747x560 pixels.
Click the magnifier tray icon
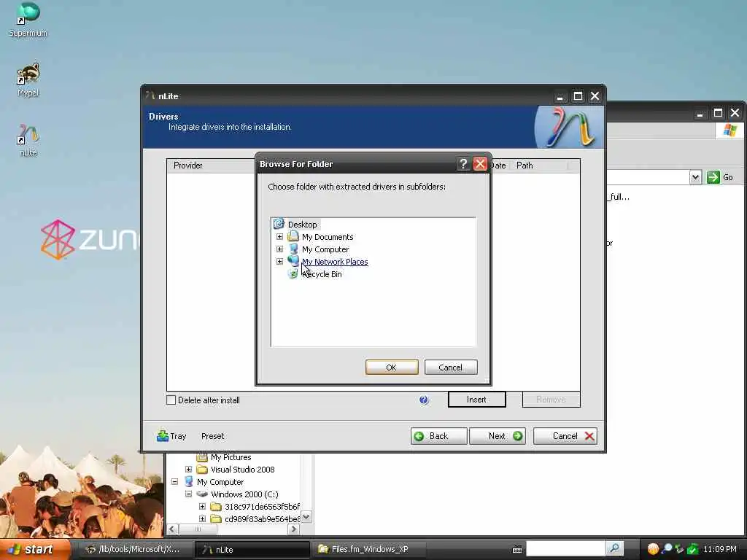point(667,549)
